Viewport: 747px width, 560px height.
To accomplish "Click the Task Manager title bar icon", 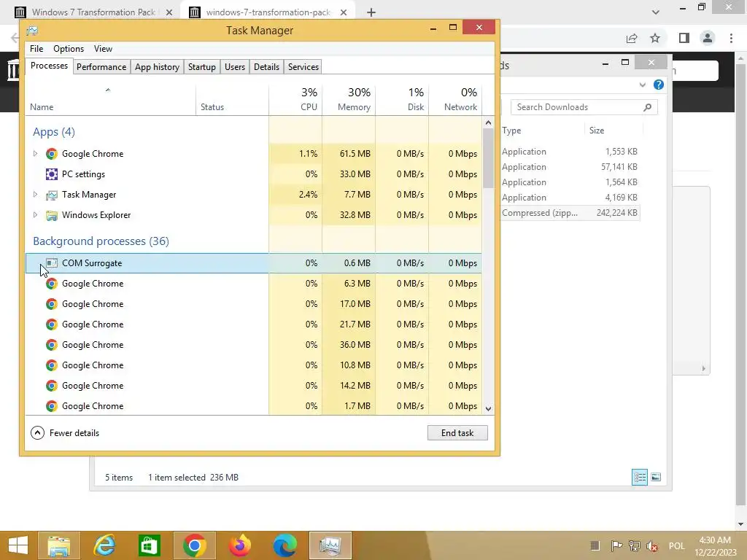I will coord(32,31).
